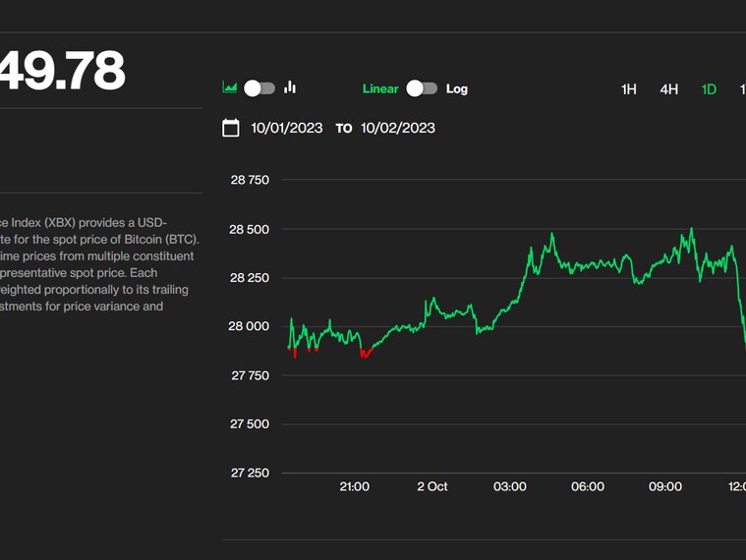Click the red dip segment on the chart line
This screenshot has height=560, width=746.
tap(365, 354)
